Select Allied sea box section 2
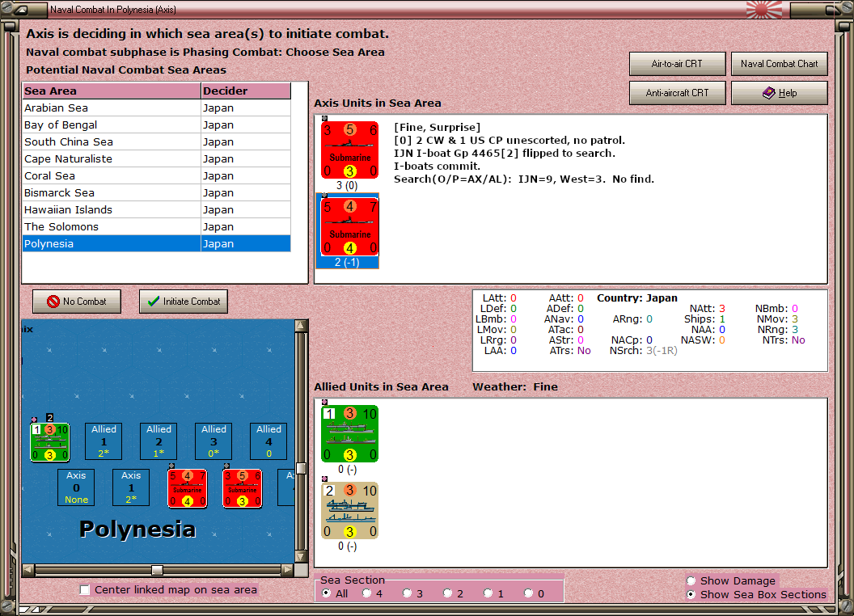This screenshot has height=616, width=854. pos(159,441)
